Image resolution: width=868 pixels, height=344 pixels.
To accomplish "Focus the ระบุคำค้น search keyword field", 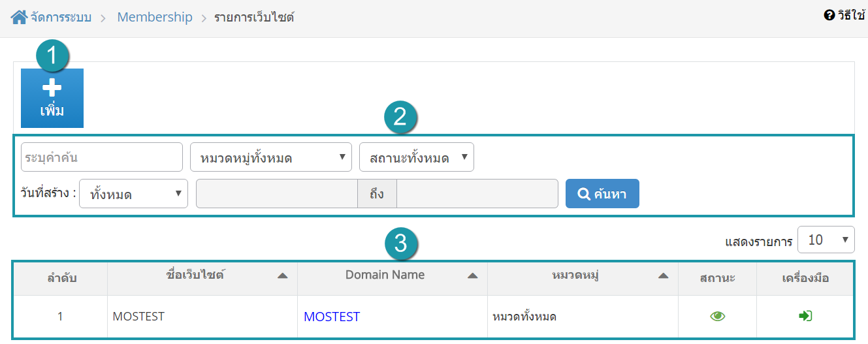I will [x=102, y=157].
